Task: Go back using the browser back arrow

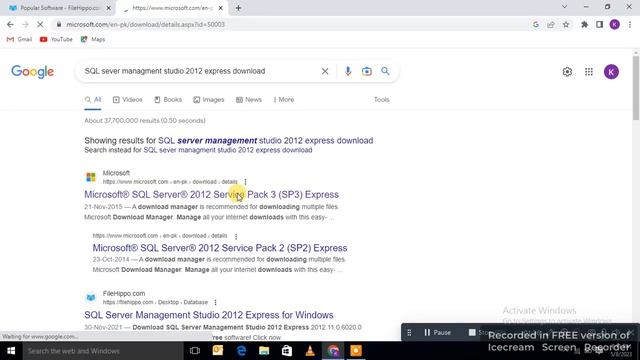Action: 10,24
